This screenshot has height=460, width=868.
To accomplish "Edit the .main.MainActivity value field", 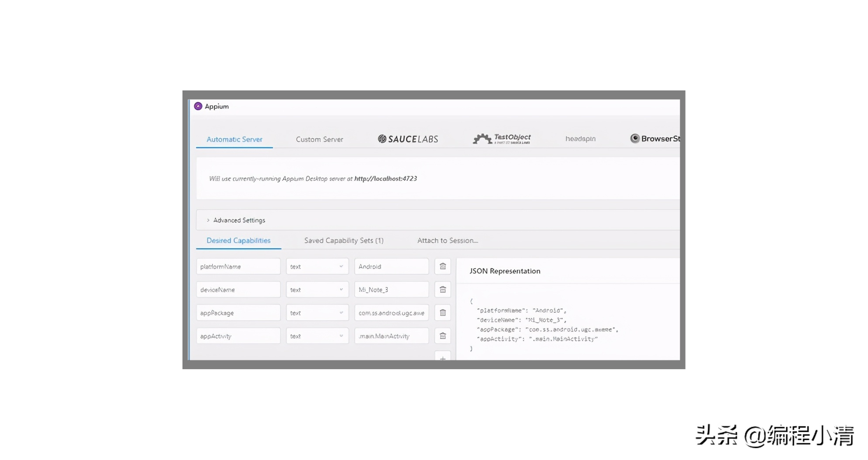I will pyautogui.click(x=392, y=336).
